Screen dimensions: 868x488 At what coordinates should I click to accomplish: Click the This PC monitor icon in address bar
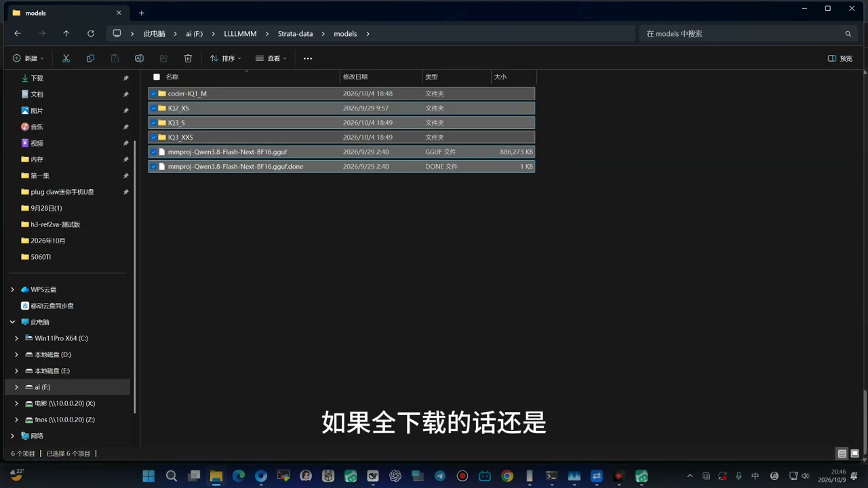tap(117, 33)
